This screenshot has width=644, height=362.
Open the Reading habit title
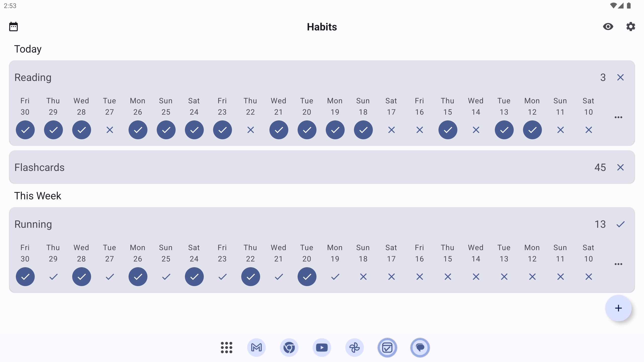coord(33,77)
